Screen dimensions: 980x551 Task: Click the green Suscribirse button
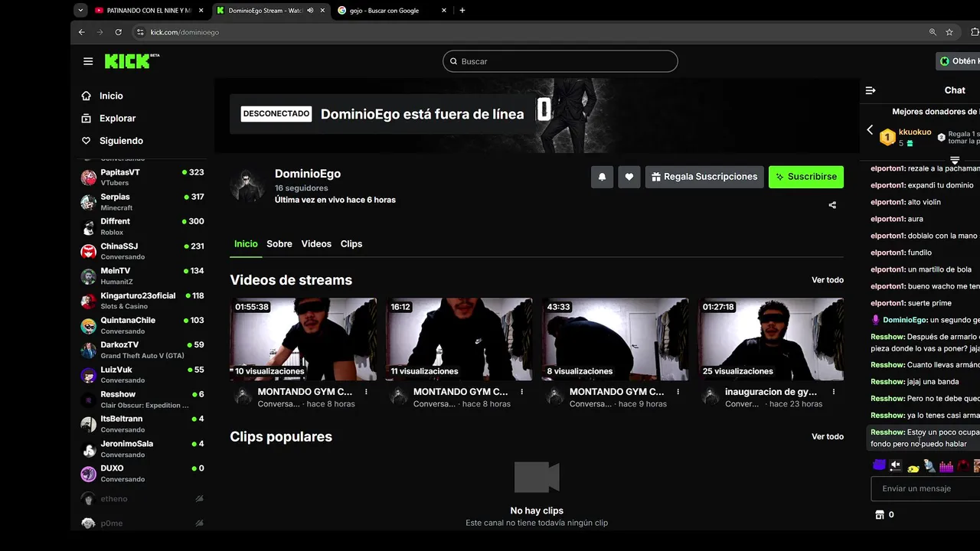[x=806, y=177]
